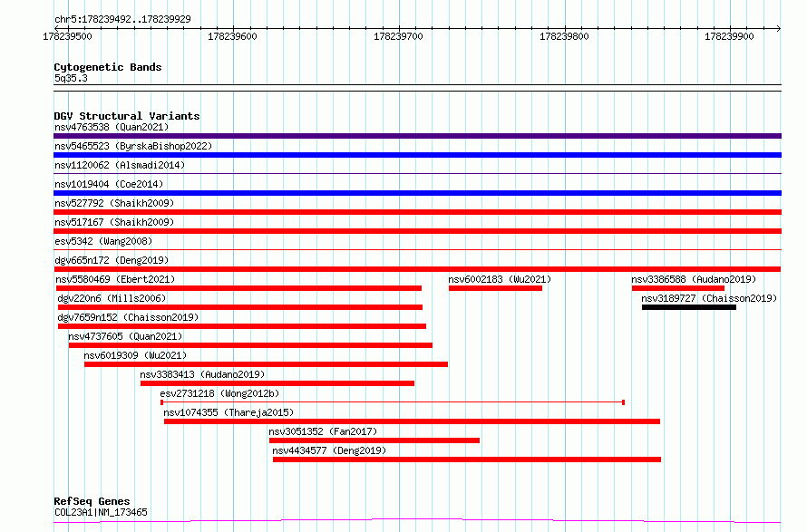This screenshot has height=532, width=807.
Task: Open the dgv220n6 (Mills2006) label
Action: pos(112,298)
